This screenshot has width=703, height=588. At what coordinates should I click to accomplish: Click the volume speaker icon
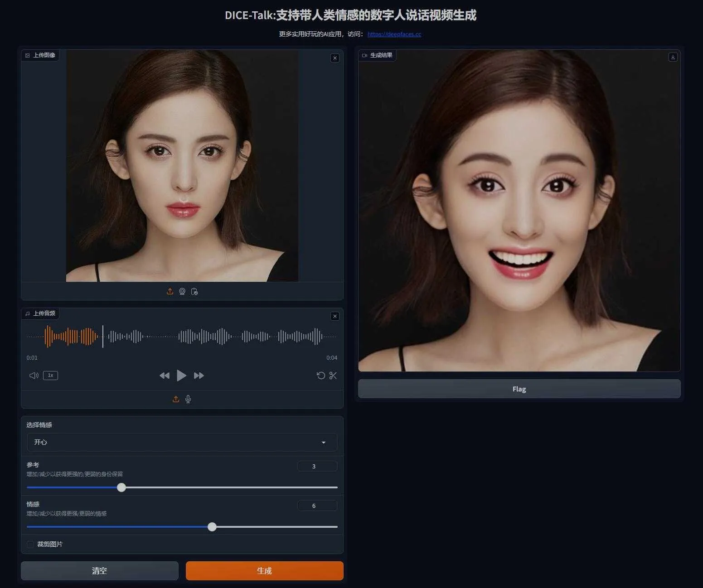click(34, 376)
